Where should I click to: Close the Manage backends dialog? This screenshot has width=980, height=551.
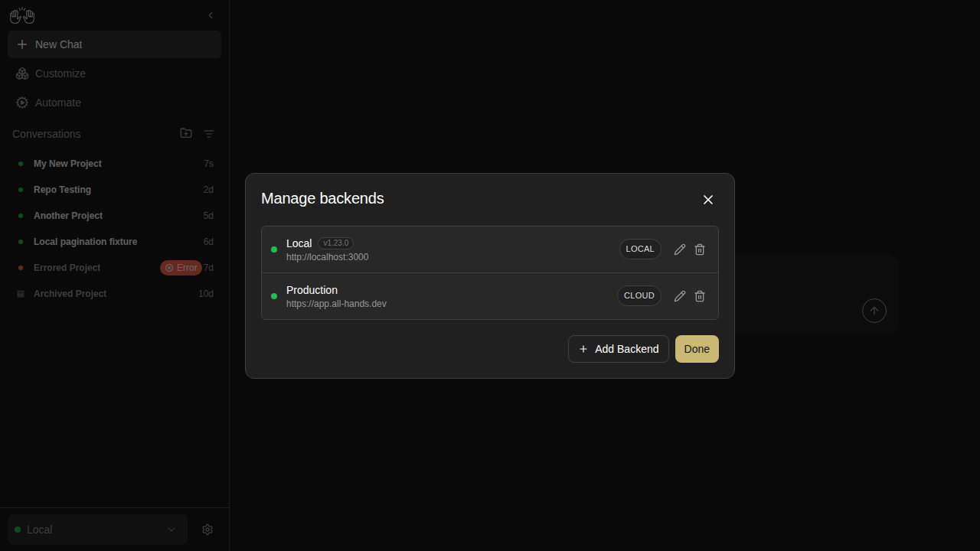coord(708,200)
